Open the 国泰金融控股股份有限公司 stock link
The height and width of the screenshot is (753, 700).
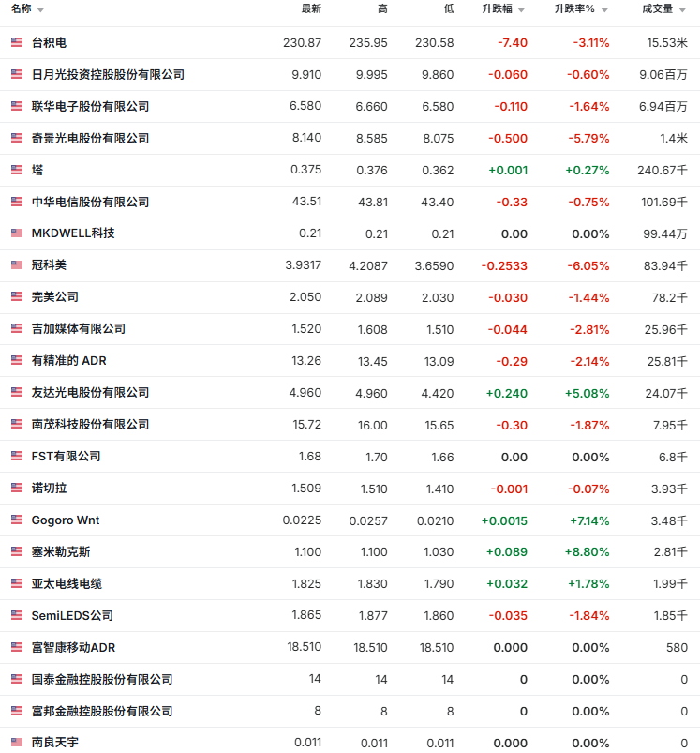[x=102, y=679]
